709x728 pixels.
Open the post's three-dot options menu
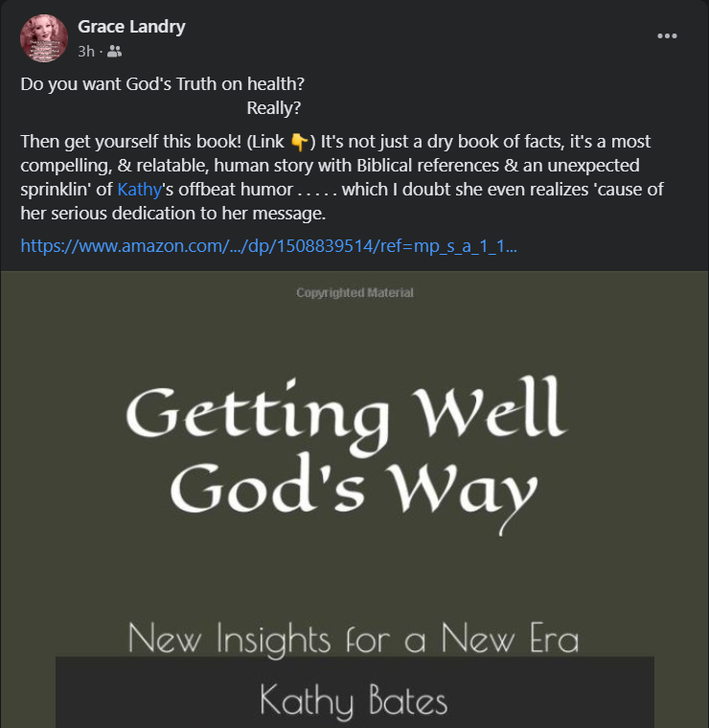point(667,36)
